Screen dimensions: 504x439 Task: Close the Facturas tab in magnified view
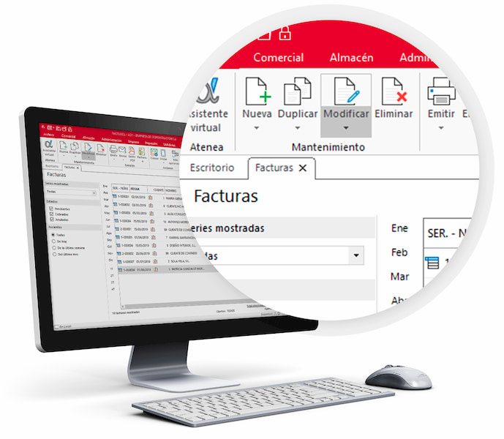[303, 168]
